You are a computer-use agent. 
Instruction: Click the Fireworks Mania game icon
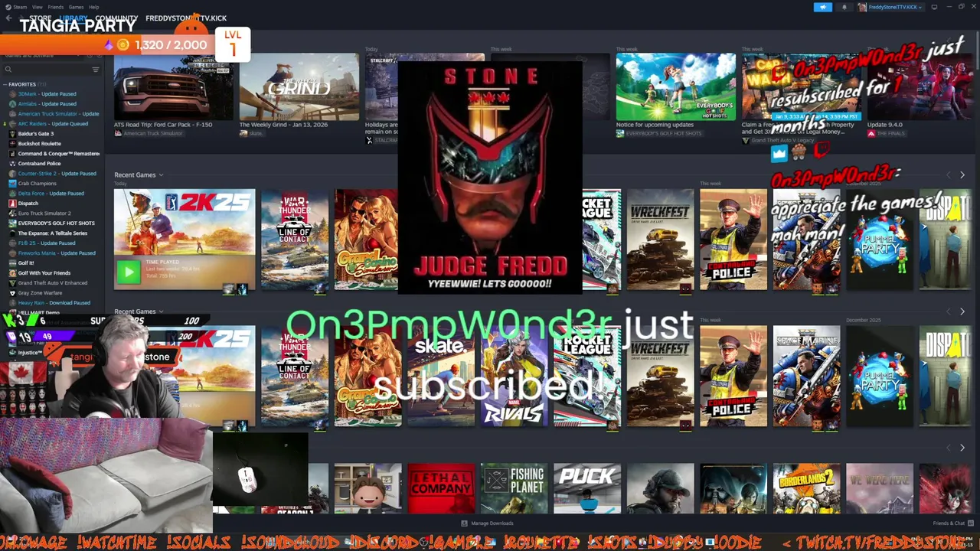tap(12, 253)
